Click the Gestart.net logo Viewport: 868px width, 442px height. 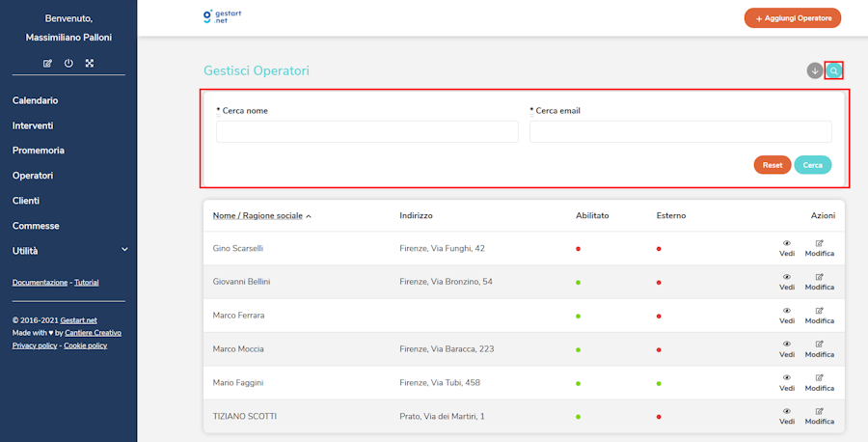pos(221,17)
